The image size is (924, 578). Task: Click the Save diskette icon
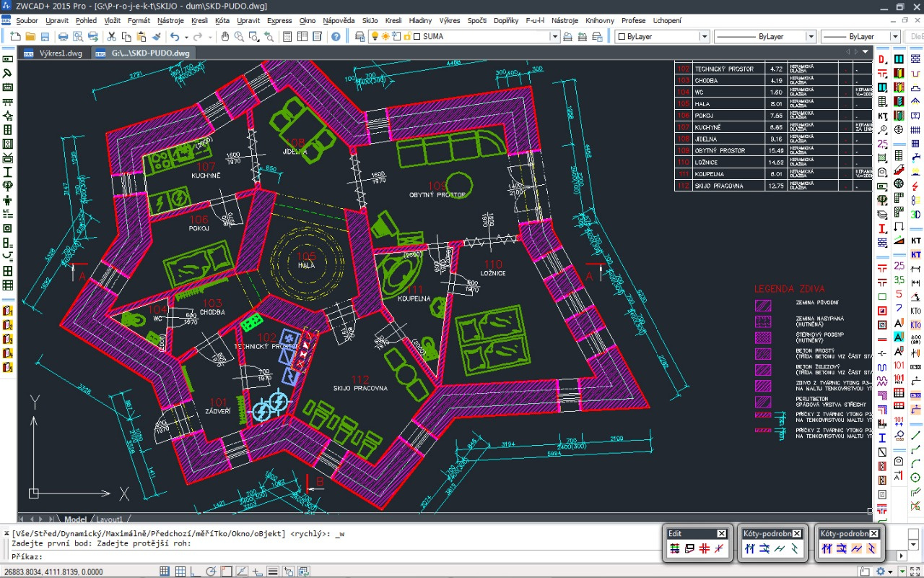pos(45,36)
